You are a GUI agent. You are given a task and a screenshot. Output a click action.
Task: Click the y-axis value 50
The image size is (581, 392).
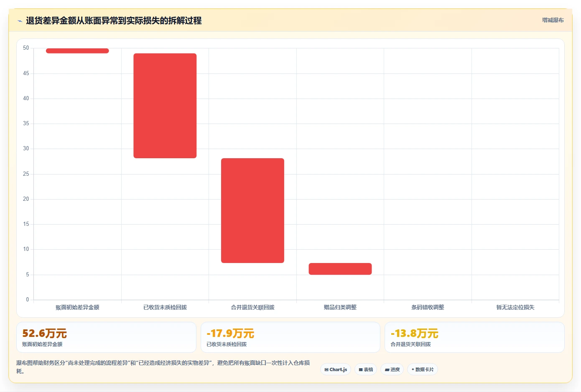[x=26, y=48]
